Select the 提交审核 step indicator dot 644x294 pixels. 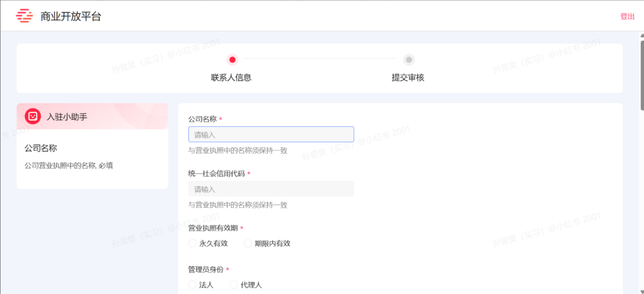409,60
